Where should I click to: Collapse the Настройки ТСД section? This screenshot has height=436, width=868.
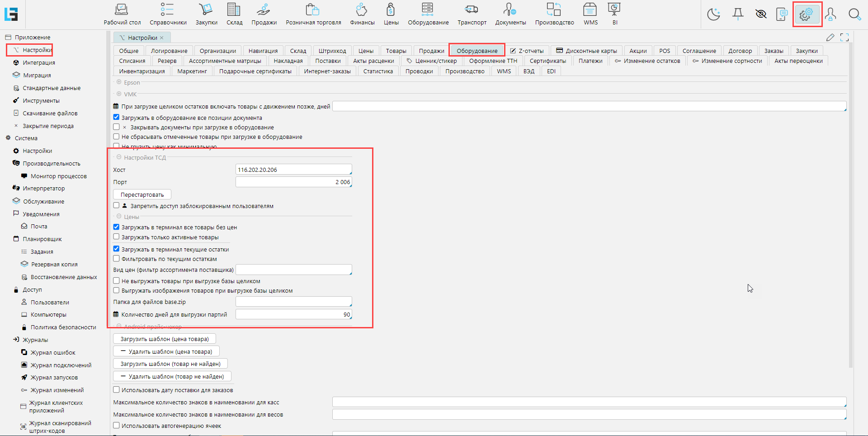[x=119, y=157]
